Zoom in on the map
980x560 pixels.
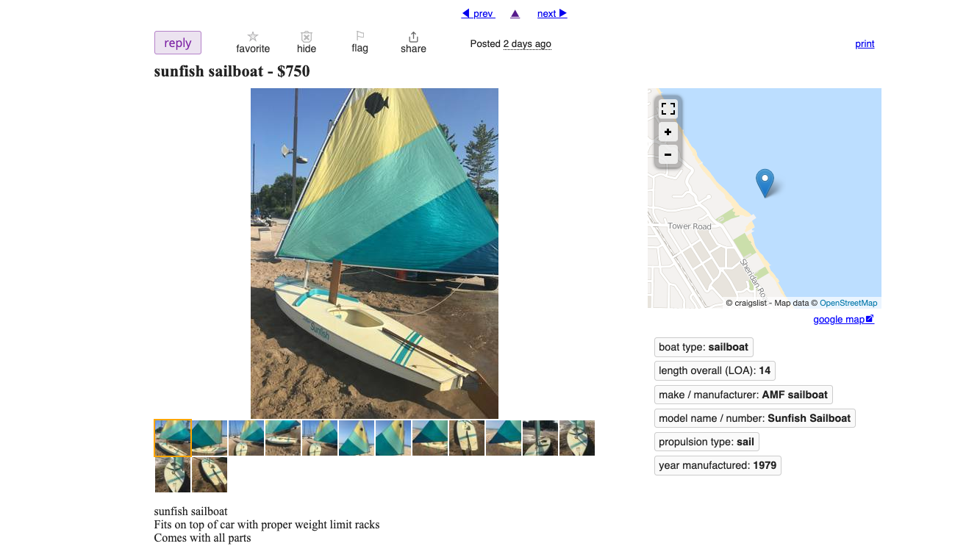(668, 132)
